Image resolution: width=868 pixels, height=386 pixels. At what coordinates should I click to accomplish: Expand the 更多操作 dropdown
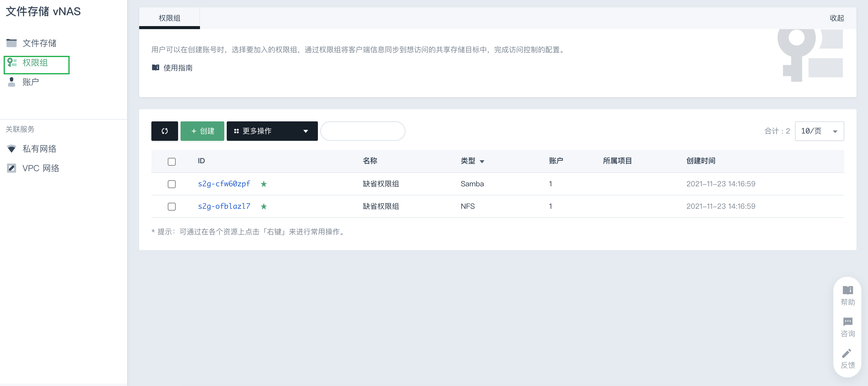coord(272,131)
